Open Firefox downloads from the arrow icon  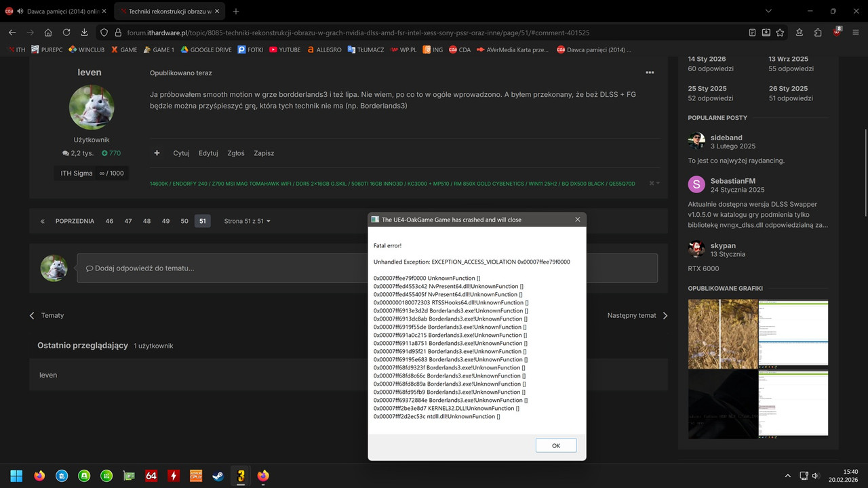84,33
